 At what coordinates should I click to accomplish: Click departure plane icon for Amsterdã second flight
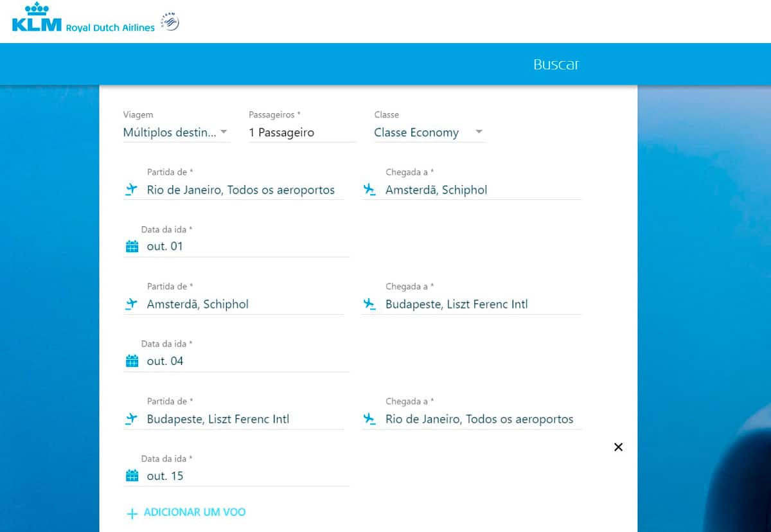pyautogui.click(x=132, y=304)
